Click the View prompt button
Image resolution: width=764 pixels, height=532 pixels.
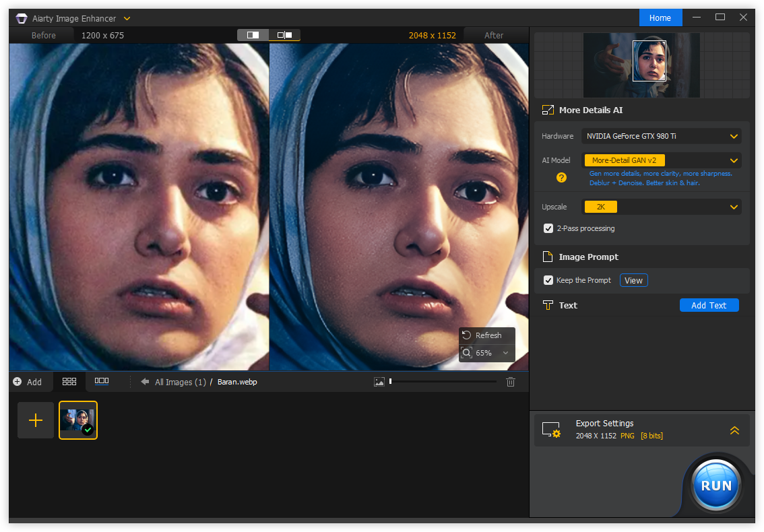click(633, 281)
